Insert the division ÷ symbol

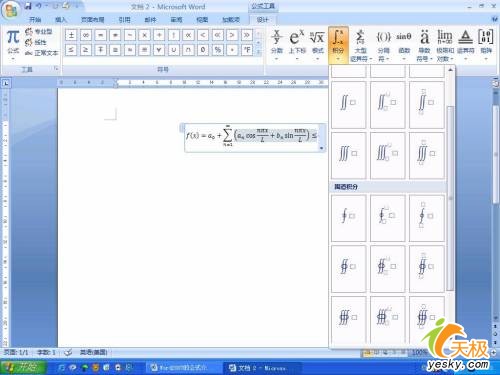159,35
